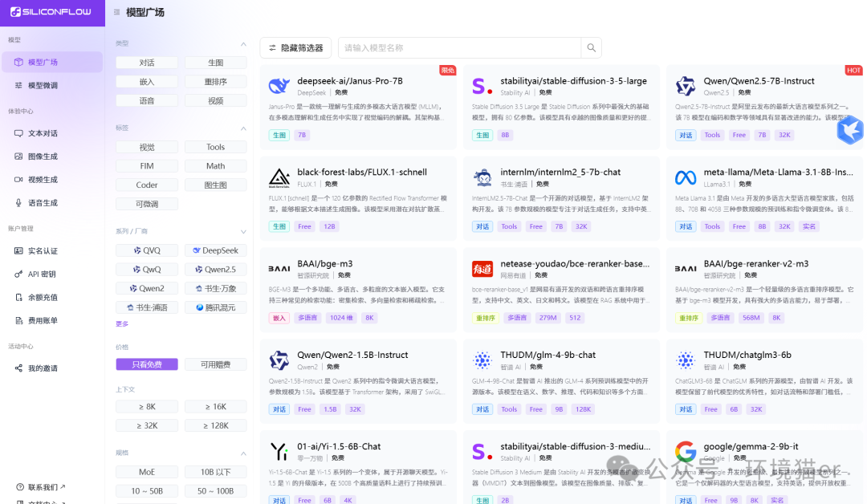Click the search magnifier icon
Viewport: 867px width, 504px height.
click(x=591, y=48)
